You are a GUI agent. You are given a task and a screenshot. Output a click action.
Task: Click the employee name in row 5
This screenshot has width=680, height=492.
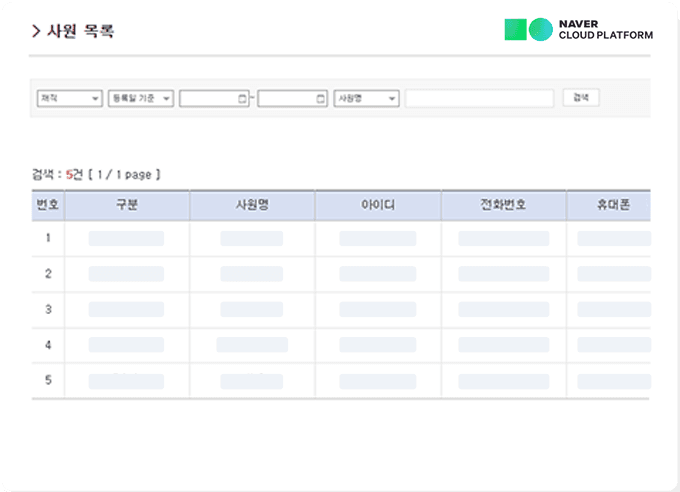[252, 381]
